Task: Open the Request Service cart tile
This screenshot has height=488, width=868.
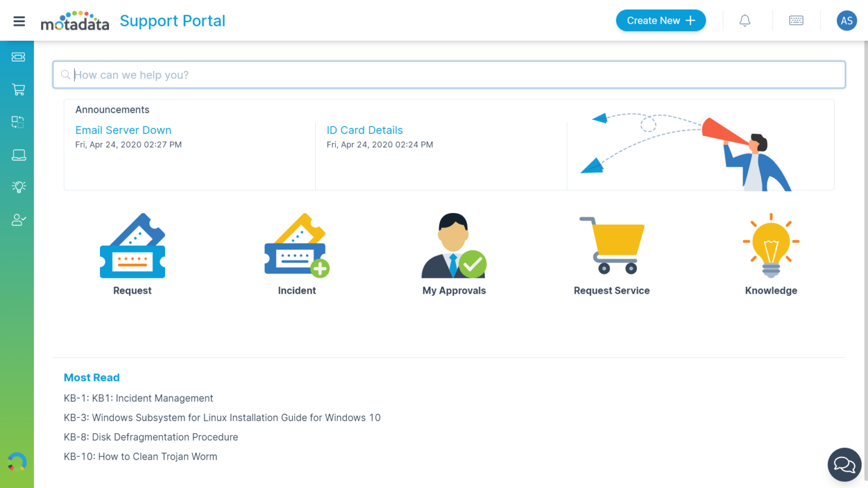Action: [x=611, y=254]
